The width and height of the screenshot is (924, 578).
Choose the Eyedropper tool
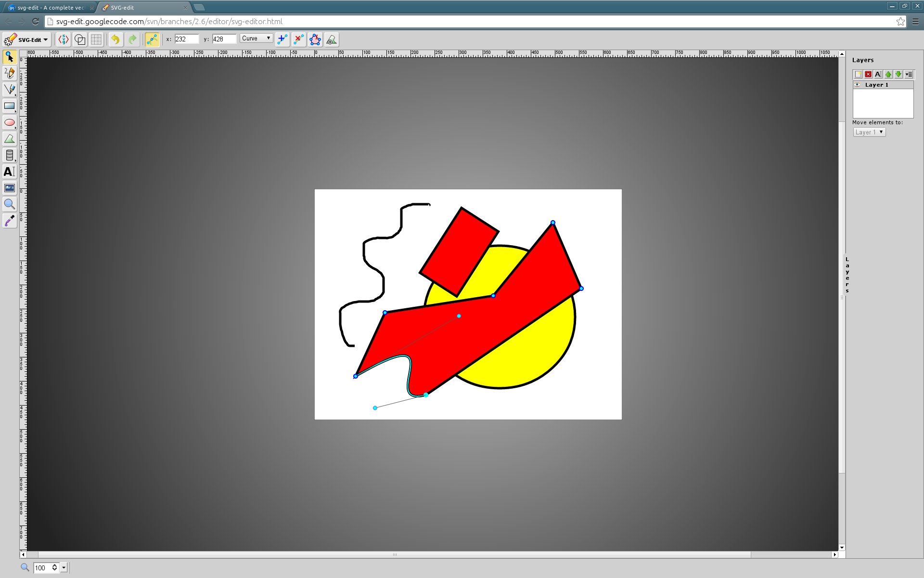pyautogui.click(x=10, y=221)
